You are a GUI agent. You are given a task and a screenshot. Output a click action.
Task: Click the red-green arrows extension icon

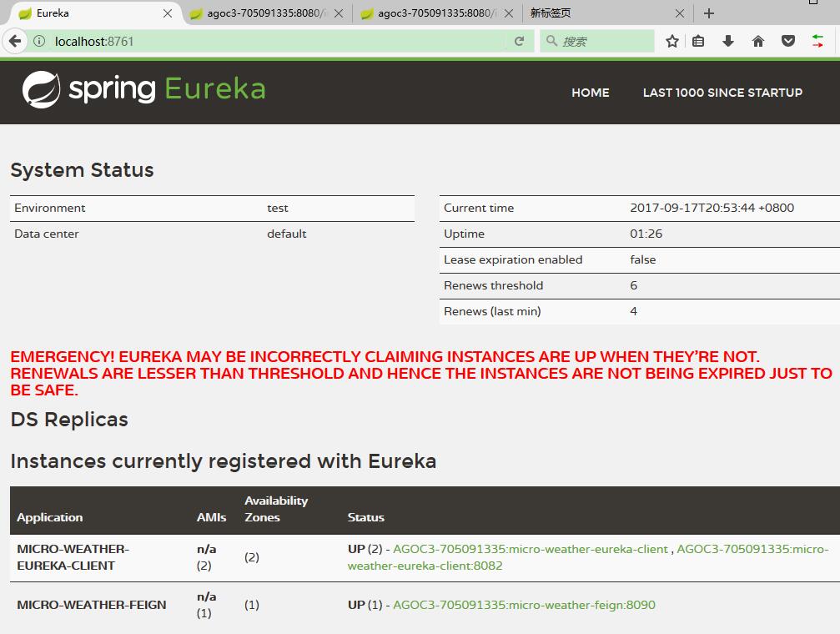tap(817, 41)
